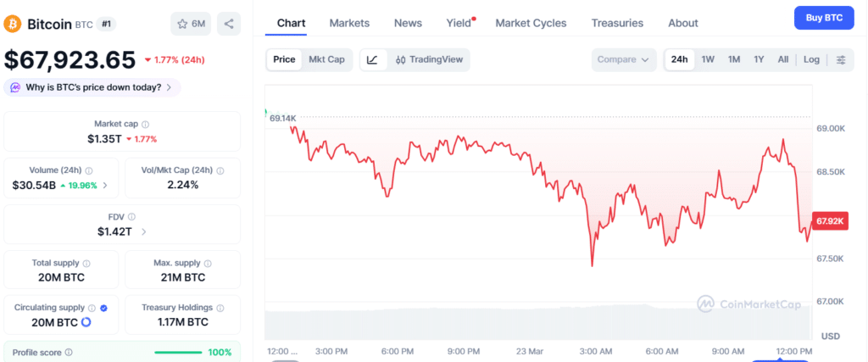
Task: Toggle the Log scale option
Action: click(811, 59)
